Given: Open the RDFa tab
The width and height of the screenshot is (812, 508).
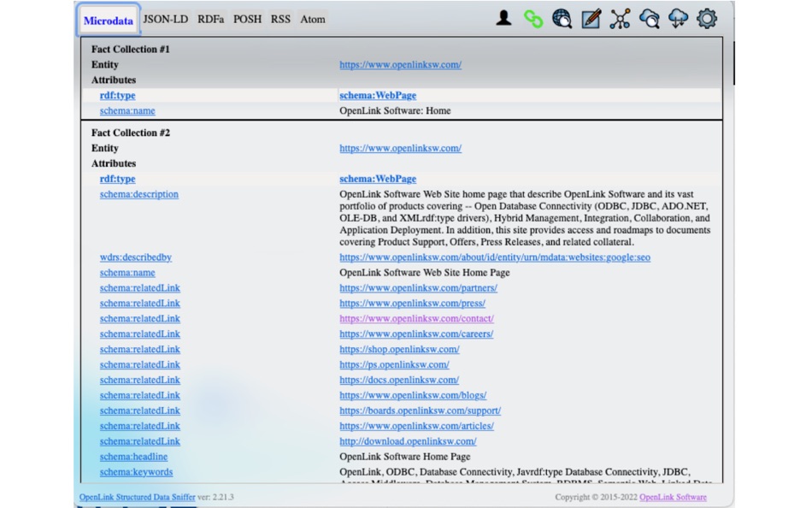Looking at the screenshot, I should (x=211, y=19).
